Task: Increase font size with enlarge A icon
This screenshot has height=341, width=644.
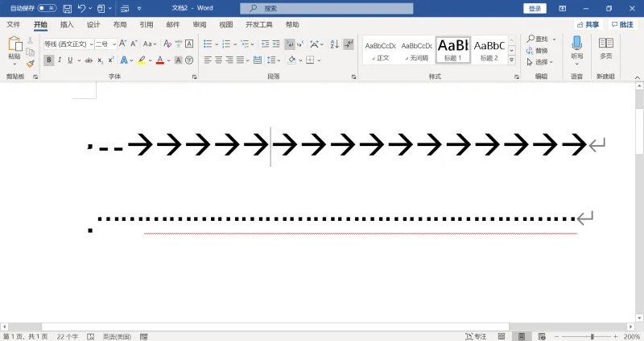Action: (122, 44)
